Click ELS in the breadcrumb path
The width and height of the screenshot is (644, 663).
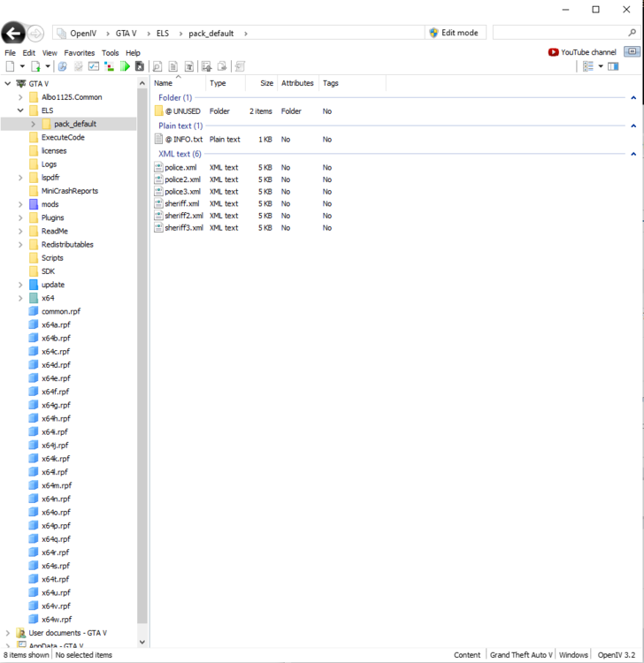163,34
